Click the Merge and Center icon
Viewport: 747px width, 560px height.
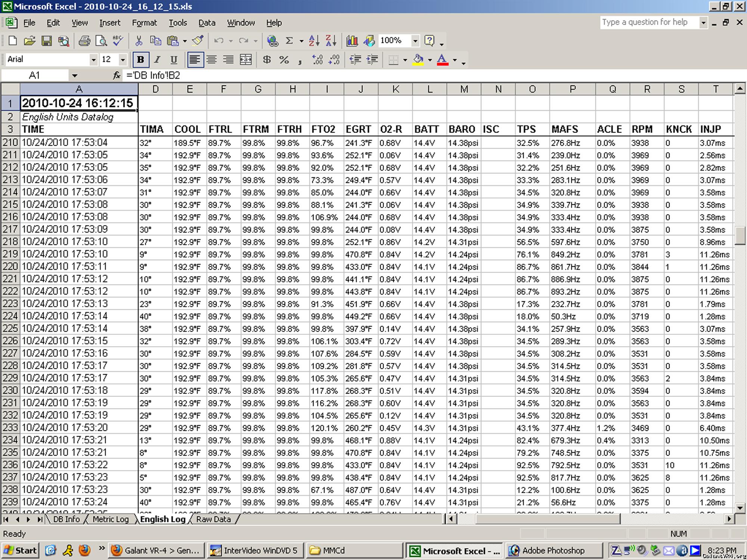[246, 60]
